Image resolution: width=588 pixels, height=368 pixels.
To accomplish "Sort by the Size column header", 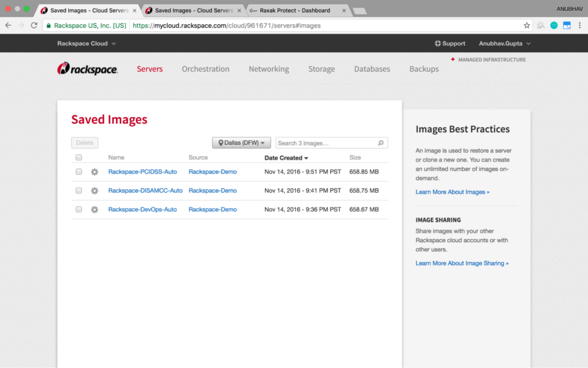I will [355, 158].
